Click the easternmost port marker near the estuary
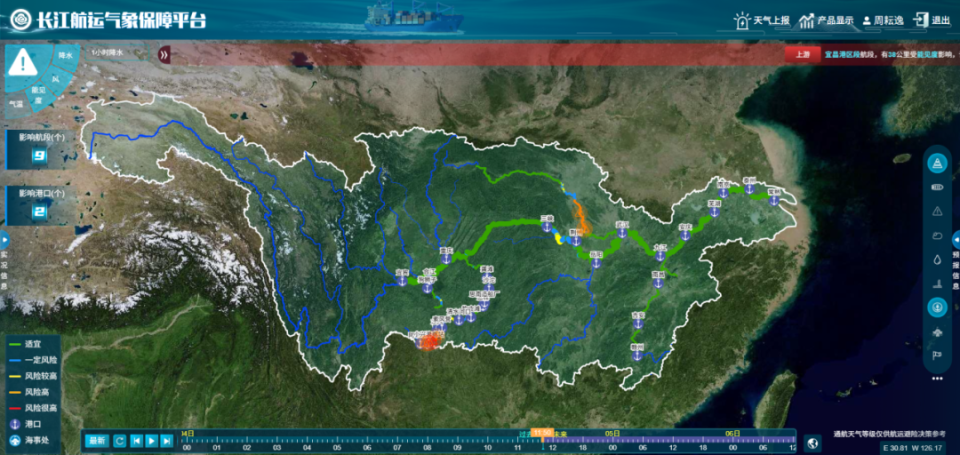Screen dimensions: 960x455 [x=773, y=200]
